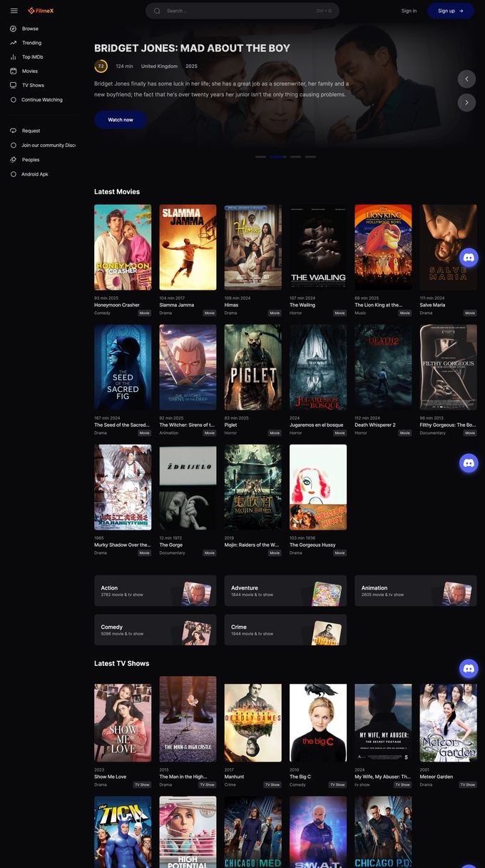Open the Piglet movie poster
The height and width of the screenshot is (868, 485).
tap(253, 368)
